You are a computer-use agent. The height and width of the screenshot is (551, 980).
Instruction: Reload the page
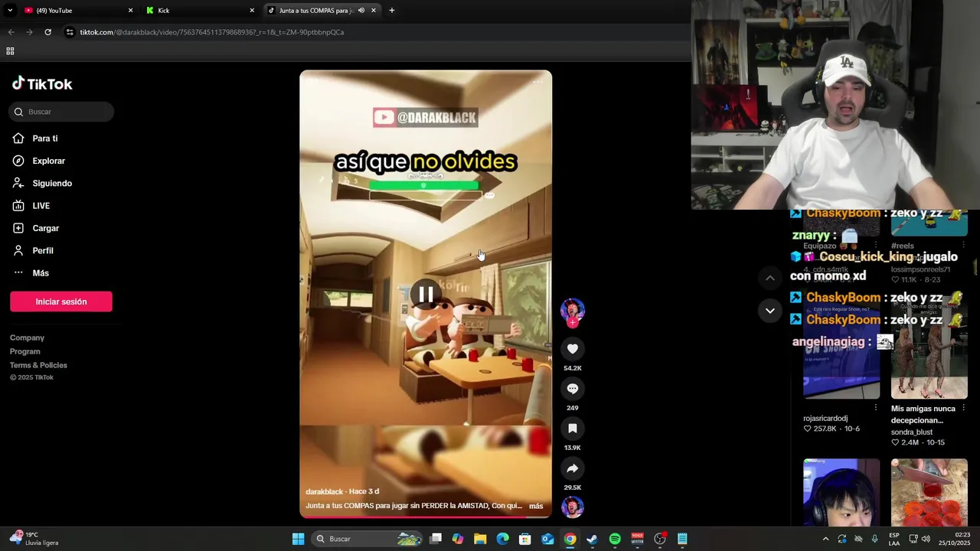[x=47, y=32]
